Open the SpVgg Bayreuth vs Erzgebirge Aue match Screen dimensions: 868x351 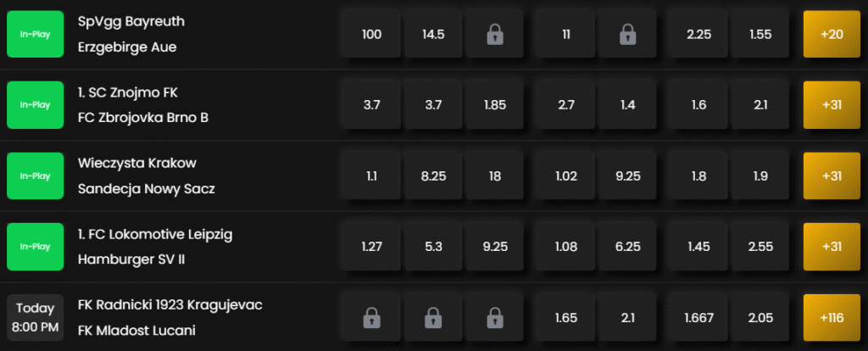pyautogui.click(x=131, y=34)
